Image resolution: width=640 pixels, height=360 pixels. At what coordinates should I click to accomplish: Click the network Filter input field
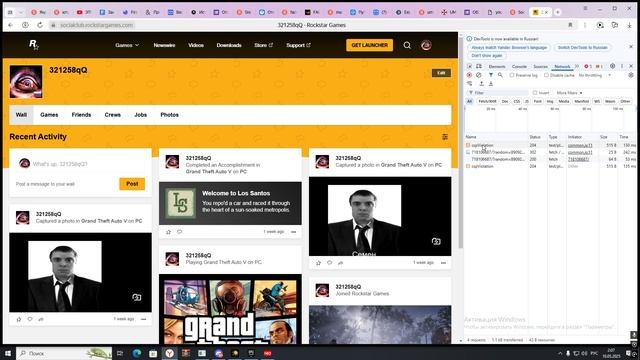(x=498, y=93)
